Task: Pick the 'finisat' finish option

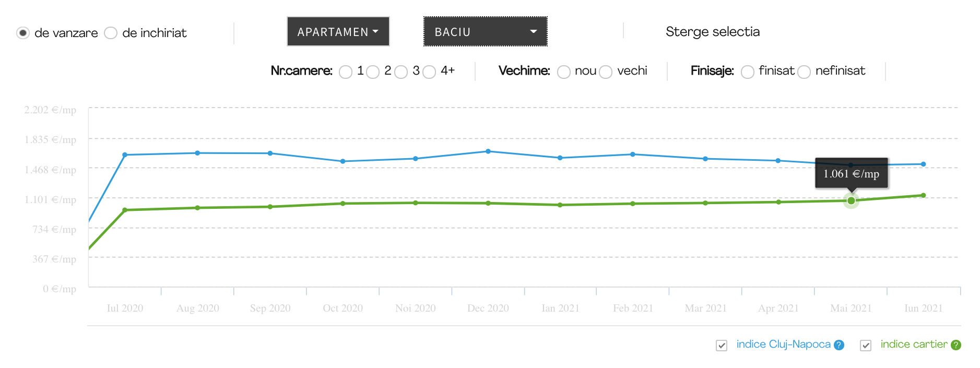Action: click(x=748, y=72)
